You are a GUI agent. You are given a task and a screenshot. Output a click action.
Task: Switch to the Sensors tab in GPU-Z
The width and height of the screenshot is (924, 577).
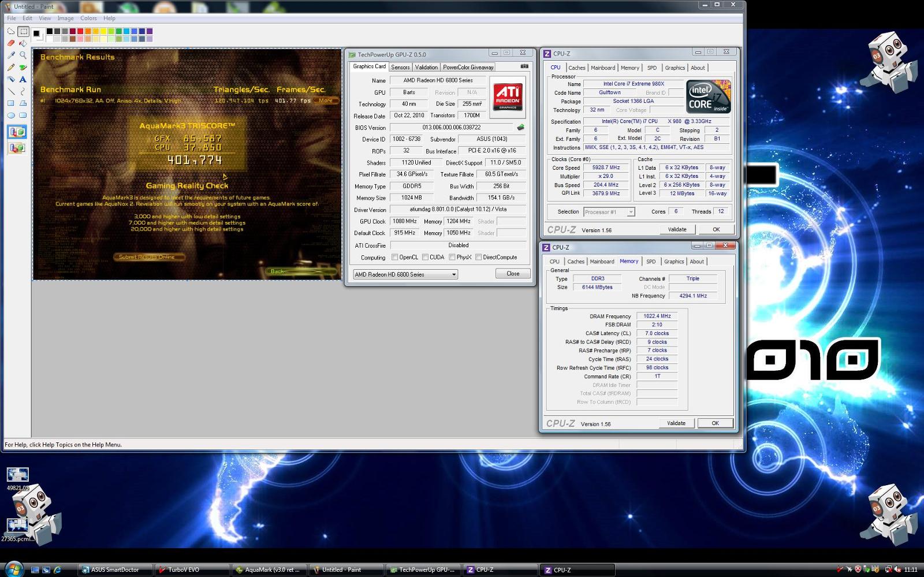(x=400, y=67)
